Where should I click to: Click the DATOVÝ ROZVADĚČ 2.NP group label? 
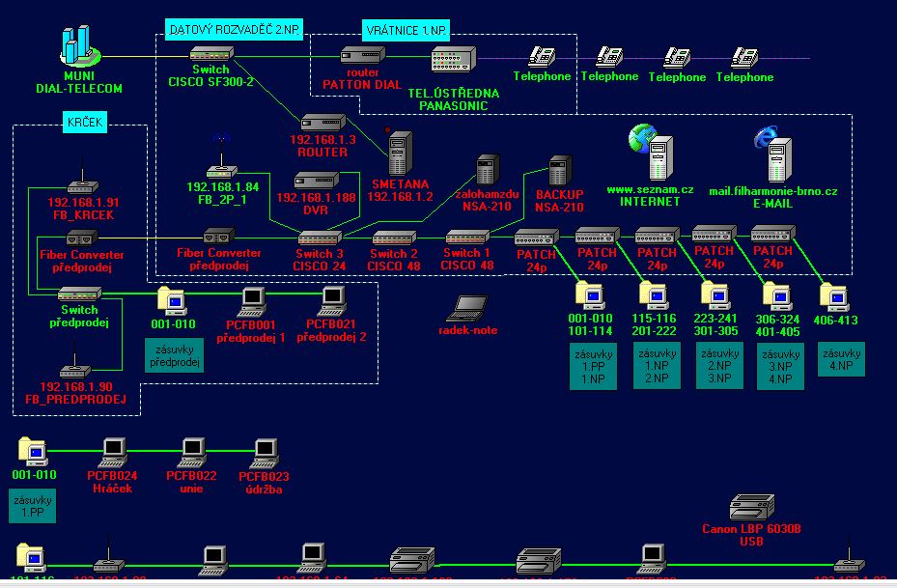[234, 30]
